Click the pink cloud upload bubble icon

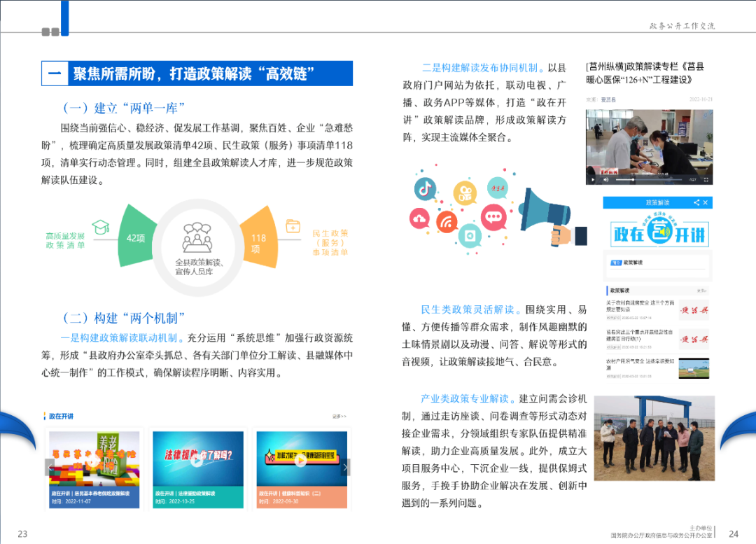420,220
